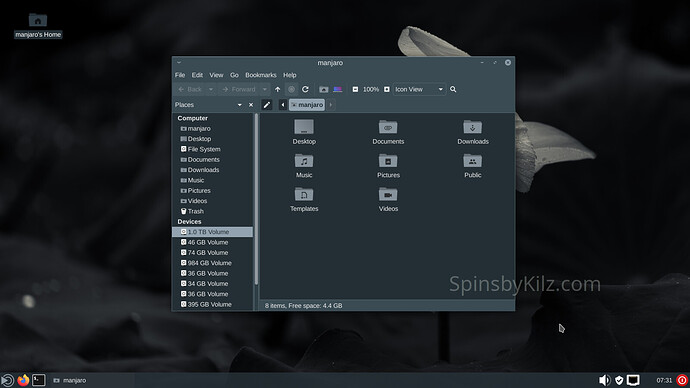Toggle the location text entry pencil
Screen dimensions: 690x388
pos(267,105)
